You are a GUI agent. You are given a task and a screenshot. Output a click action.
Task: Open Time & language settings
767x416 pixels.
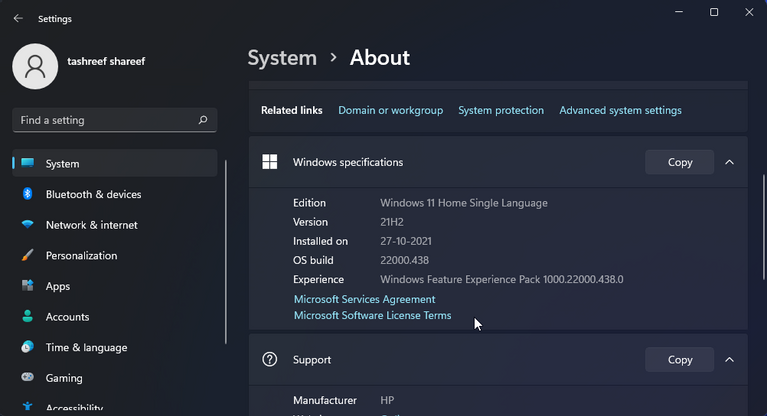pos(86,348)
